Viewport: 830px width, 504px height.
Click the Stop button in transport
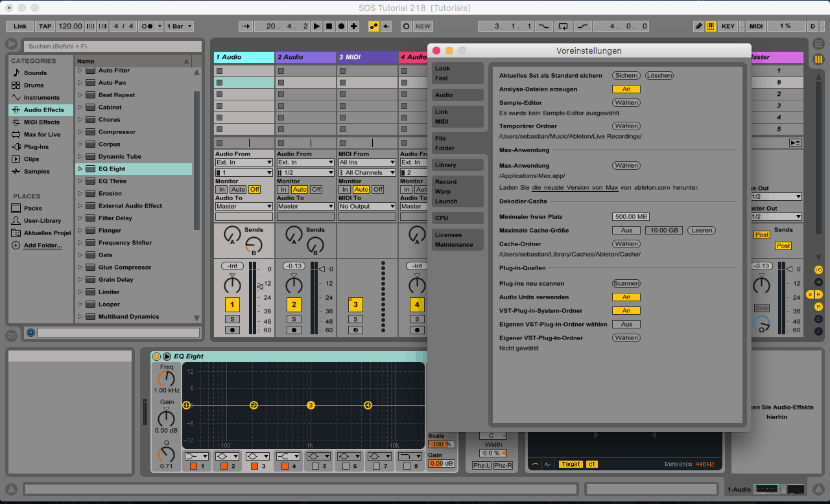(329, 27)
